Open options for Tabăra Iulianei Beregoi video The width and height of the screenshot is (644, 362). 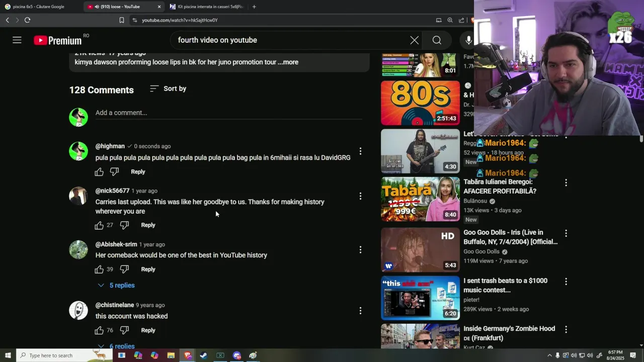[x=566, y=183]
